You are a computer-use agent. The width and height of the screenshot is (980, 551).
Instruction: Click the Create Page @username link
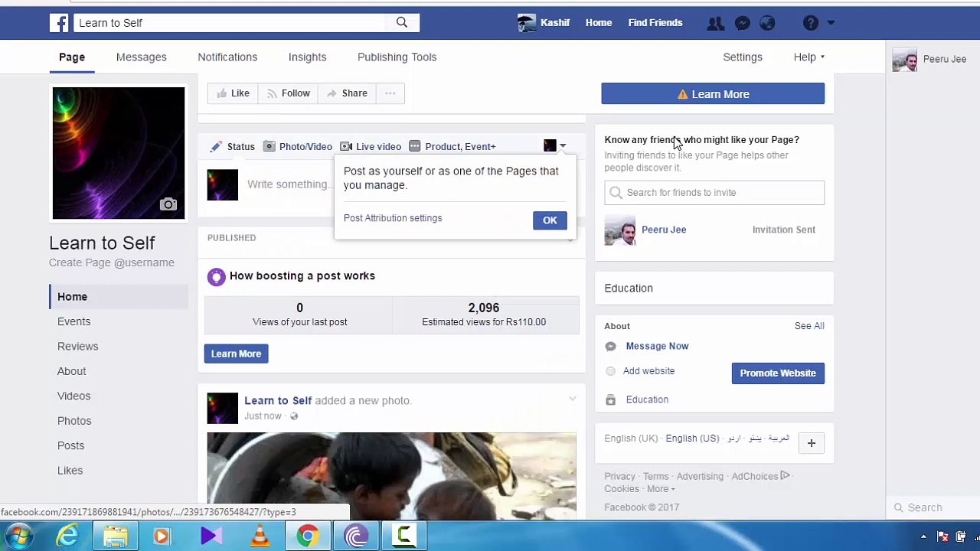tap(112, 262)
